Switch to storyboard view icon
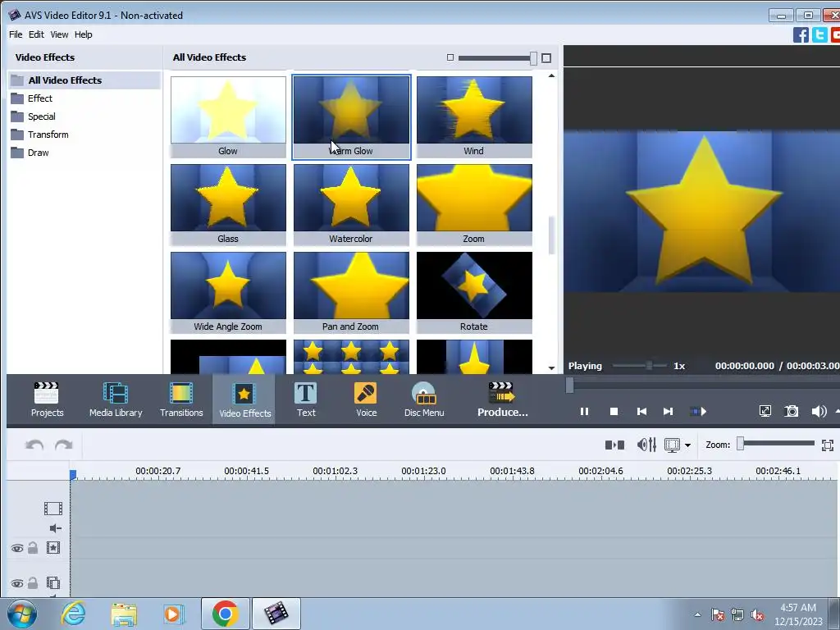 coord(614,445)
